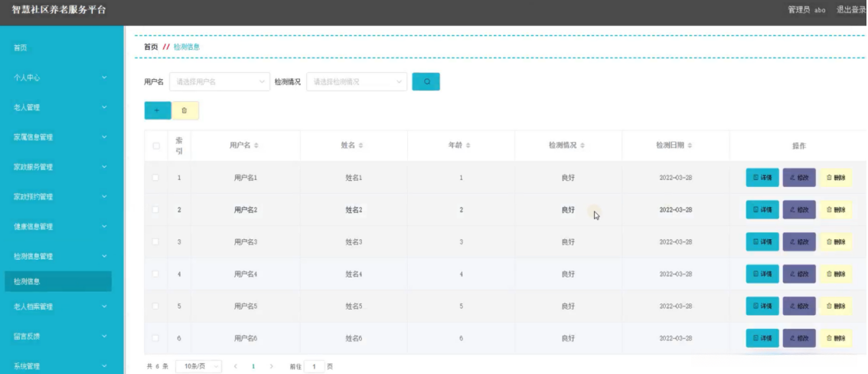View 详情 for 用户名2
868x374 pixels.
(x=762, y=209)
